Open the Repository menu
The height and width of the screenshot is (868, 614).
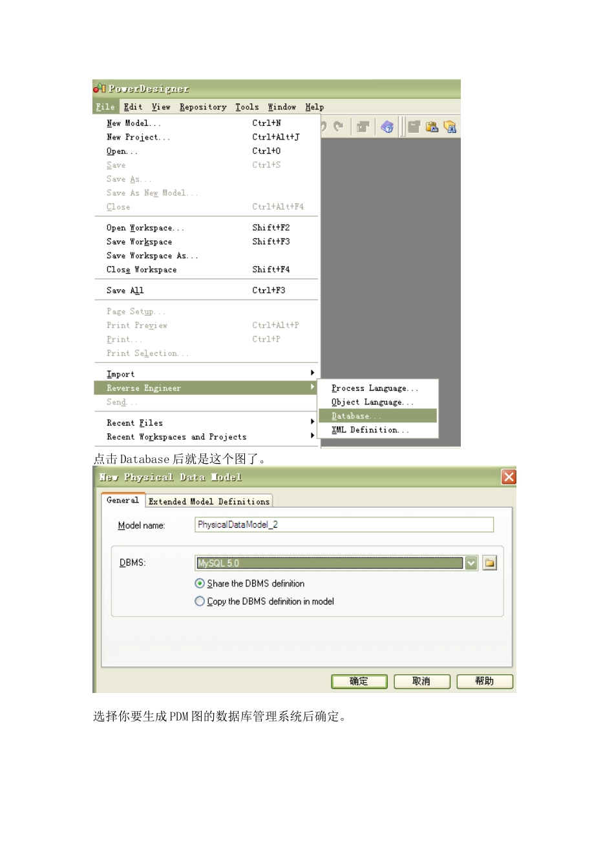pos(203,107)
